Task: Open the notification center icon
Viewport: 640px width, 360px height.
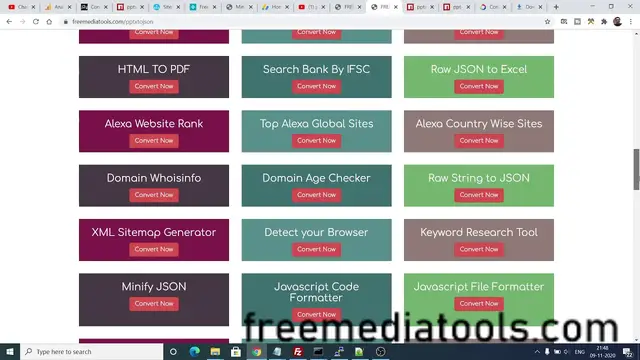Action: click(x=628, y=351)
